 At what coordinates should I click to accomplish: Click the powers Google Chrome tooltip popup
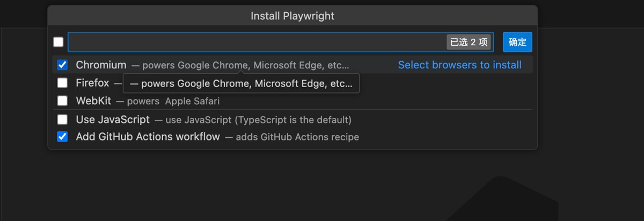[x=241, y=84]
